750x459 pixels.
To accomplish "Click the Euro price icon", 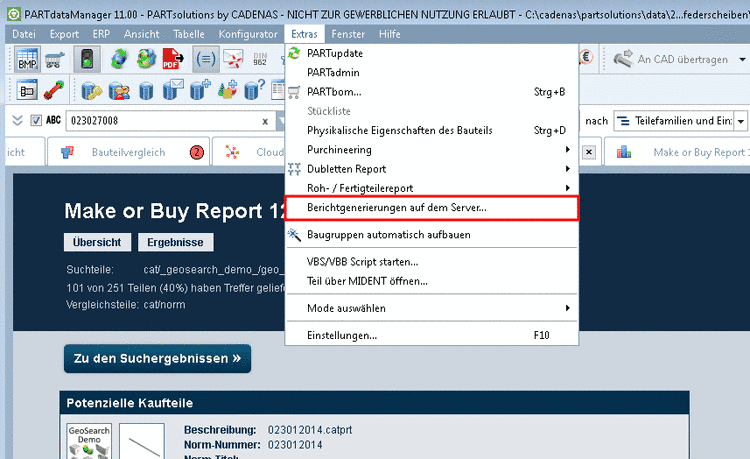I will click(586, 57).
